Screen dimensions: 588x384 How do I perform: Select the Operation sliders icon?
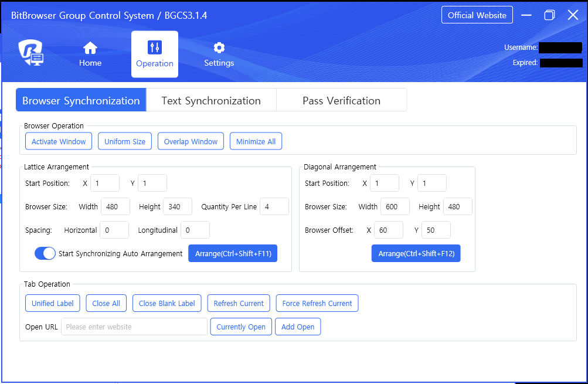155,47
